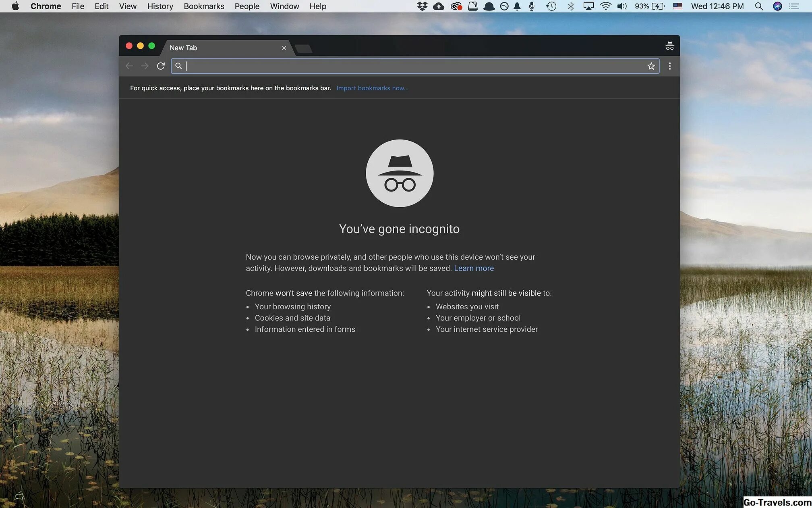
Task: Click the back navigation arrow
Action: [x=129, y=66]
